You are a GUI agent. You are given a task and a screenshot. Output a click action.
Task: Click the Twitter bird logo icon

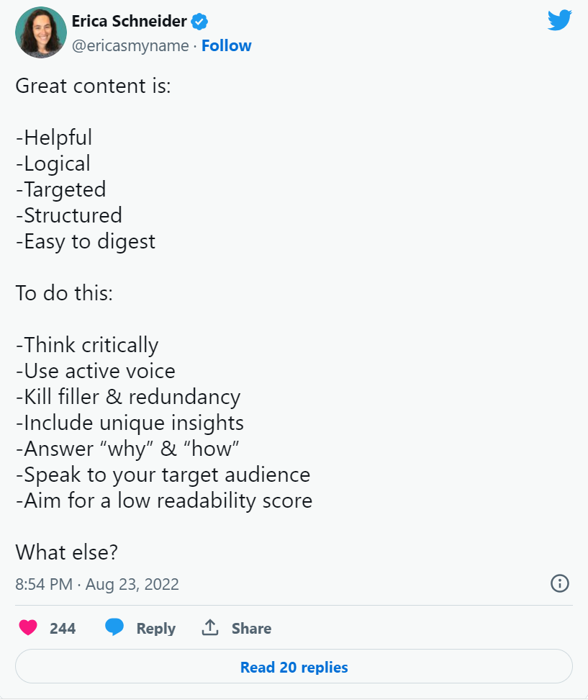tap(559, 20)
